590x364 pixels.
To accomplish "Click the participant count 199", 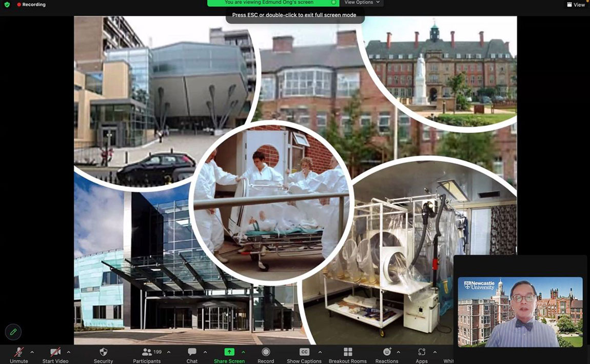I will point(158,352).
